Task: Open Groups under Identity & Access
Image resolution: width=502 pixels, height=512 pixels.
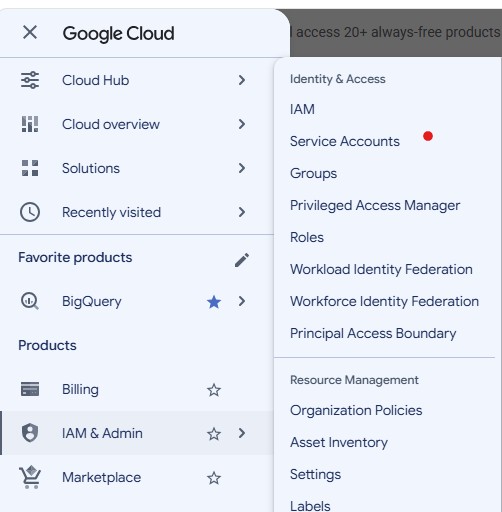Action: click(x=313, y=174)
